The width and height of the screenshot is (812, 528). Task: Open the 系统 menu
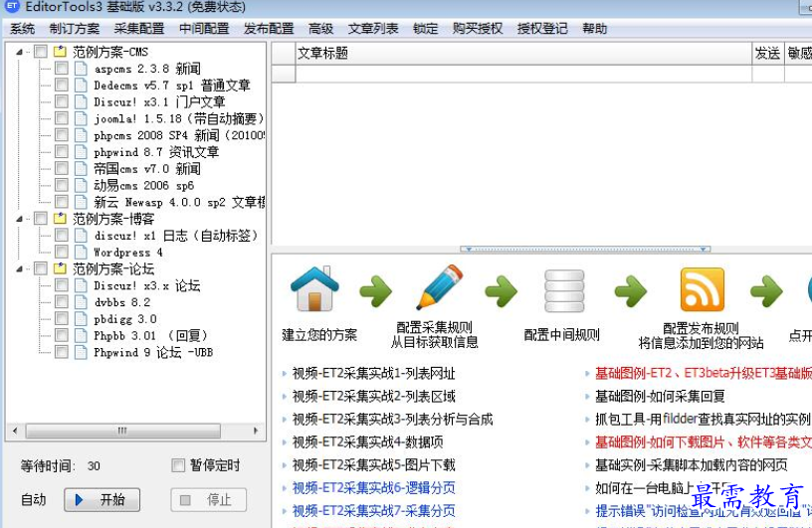(x=22, y=29)
